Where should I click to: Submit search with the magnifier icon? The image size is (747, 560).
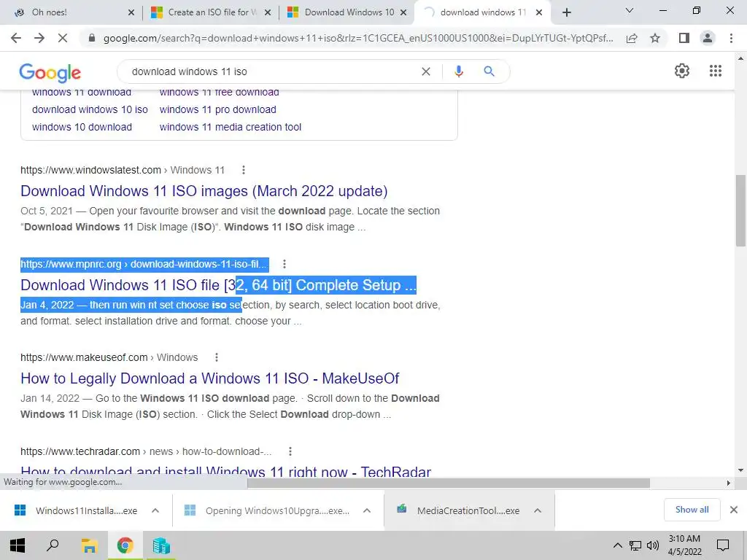[x=489, y=71]
